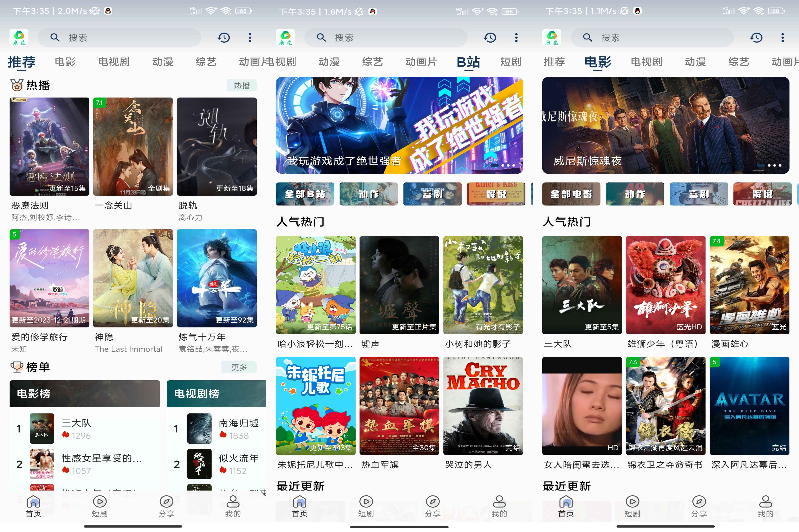Open the 脱轨 poster

tap(217, 146)
